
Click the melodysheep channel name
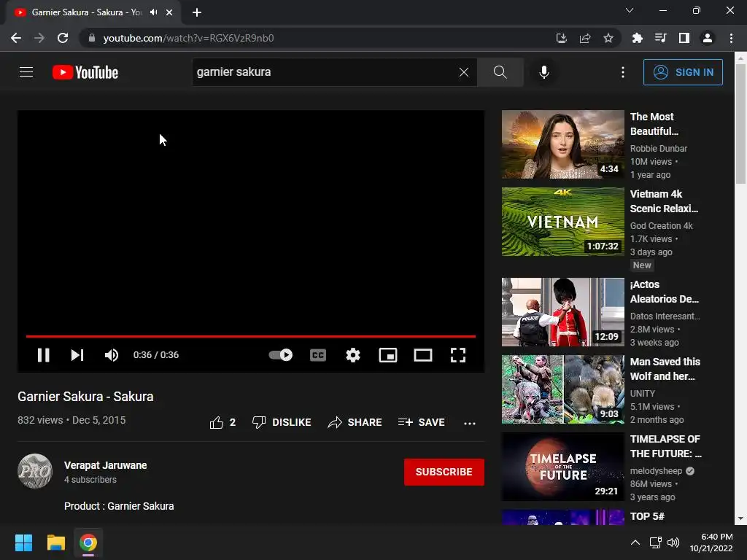[656, 470]
